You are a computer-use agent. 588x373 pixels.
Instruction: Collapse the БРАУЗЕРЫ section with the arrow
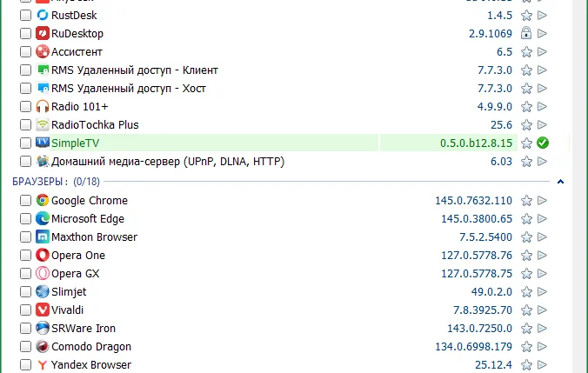tap(560, 182)
